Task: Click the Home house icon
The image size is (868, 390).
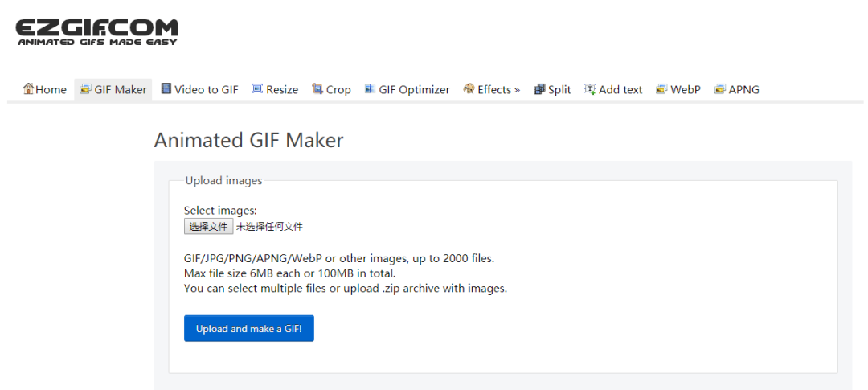Action: (x=28, y=88)
